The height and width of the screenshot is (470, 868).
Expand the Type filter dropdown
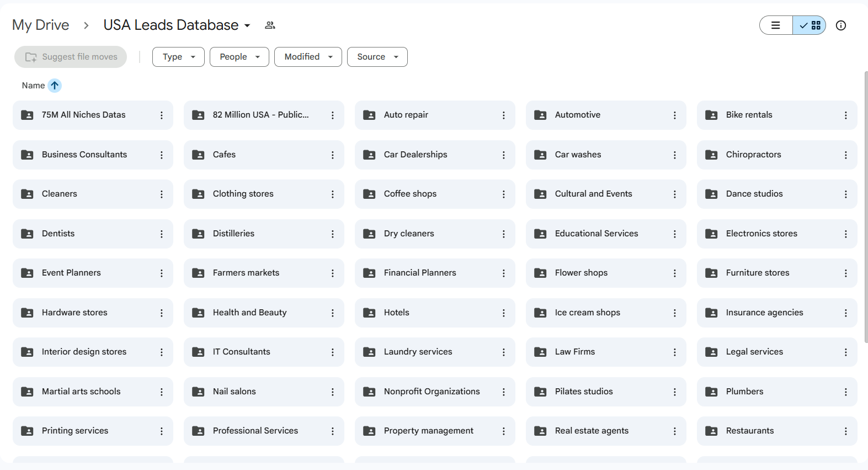tap(178, 57)
